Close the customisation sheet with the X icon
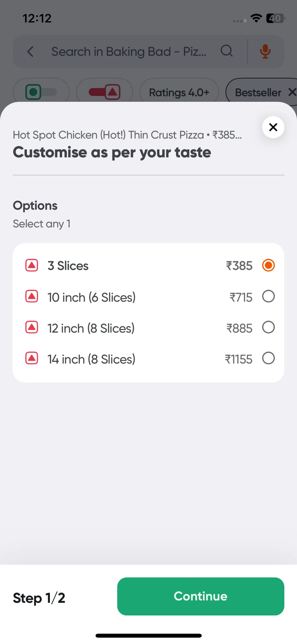The image size is (297, 644). click(x=273, y=127)
